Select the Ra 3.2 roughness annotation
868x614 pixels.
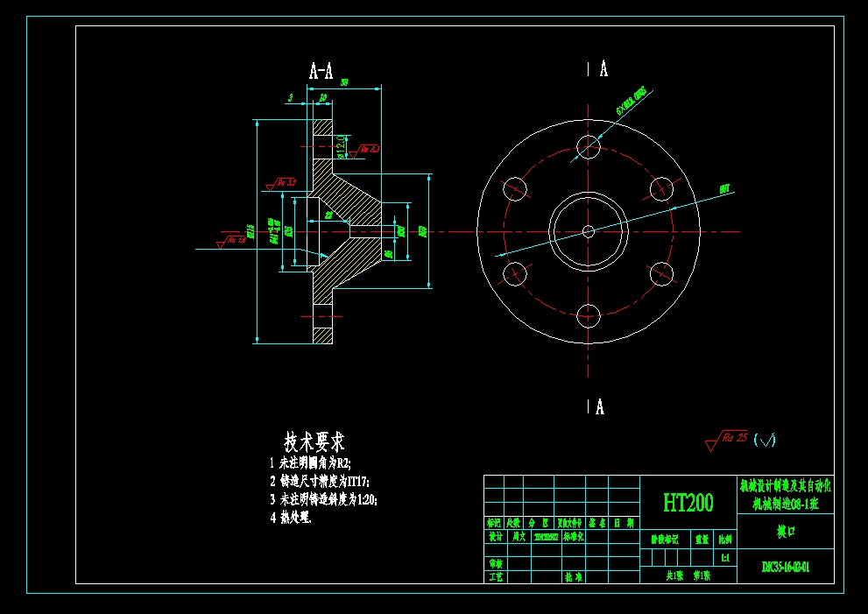pyautogui.click(x=280, y=184)
